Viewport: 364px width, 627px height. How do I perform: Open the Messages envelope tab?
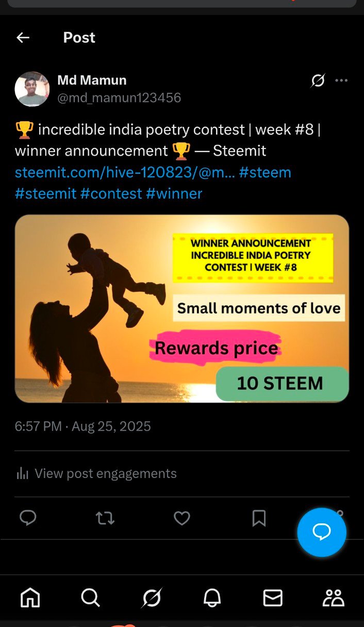point(273,598)
